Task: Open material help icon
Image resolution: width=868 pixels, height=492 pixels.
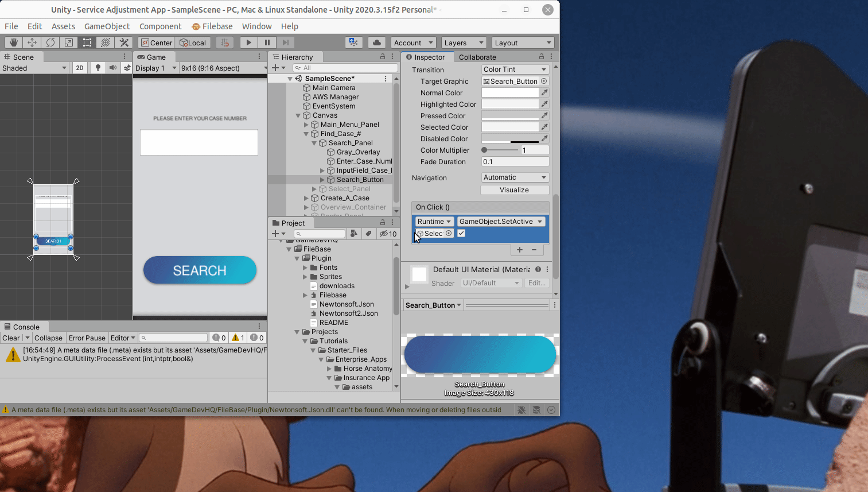Action: (538, 269)
